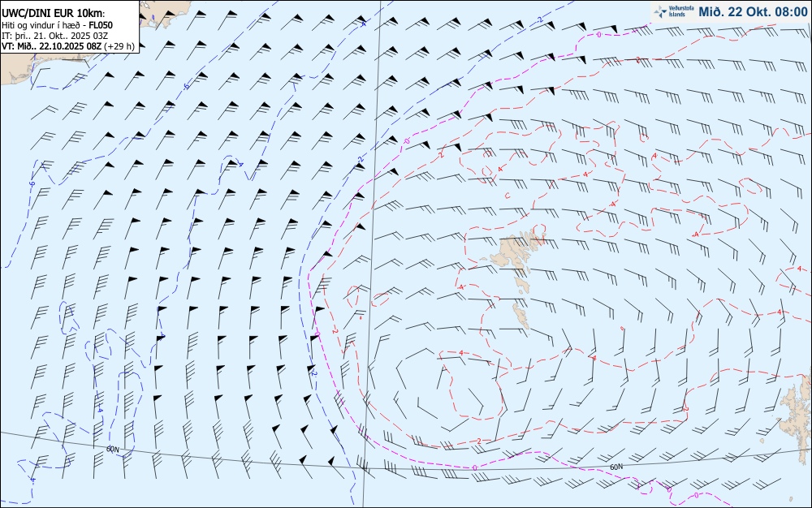This screenshot has height=508, width=812.
Task: Click the 'Hiti og vindur í hæð - FL050' label
Action: pyautogui.click(x=58, y=25)
